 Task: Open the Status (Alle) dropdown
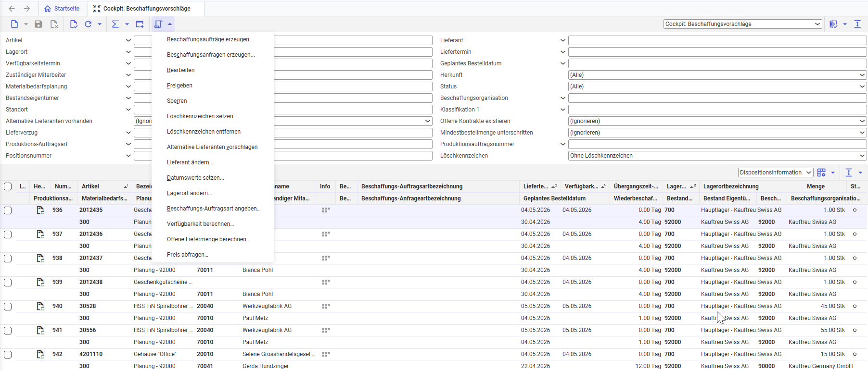717,87
